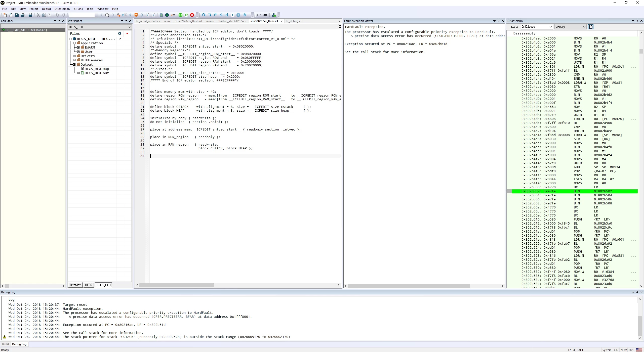The height and width of the screenshot is (352, 644).
Task: Switch to the ht_debug.c tab
Action: pos(293,21)
